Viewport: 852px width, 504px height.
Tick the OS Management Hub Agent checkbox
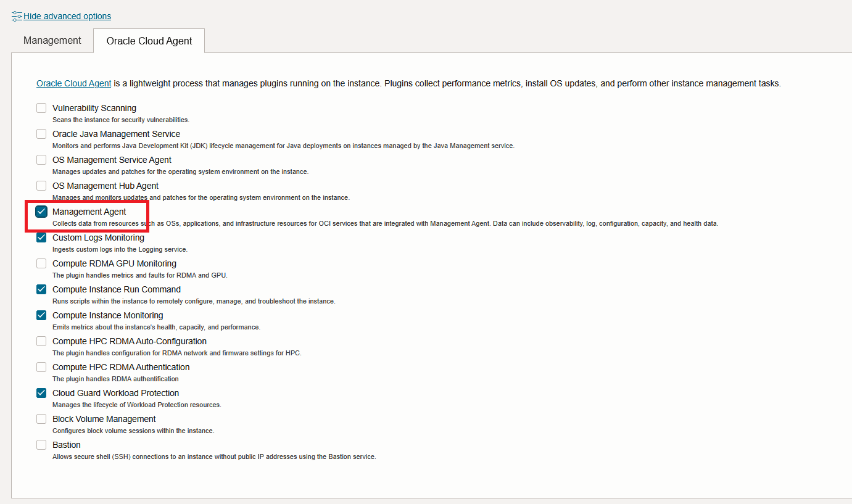pos(41,186)
